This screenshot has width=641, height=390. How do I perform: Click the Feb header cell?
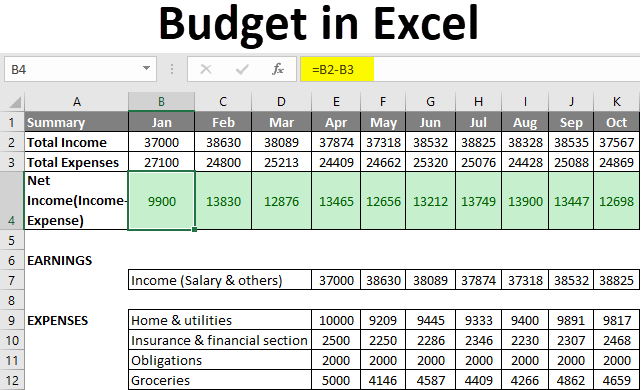tap(223, 122)
